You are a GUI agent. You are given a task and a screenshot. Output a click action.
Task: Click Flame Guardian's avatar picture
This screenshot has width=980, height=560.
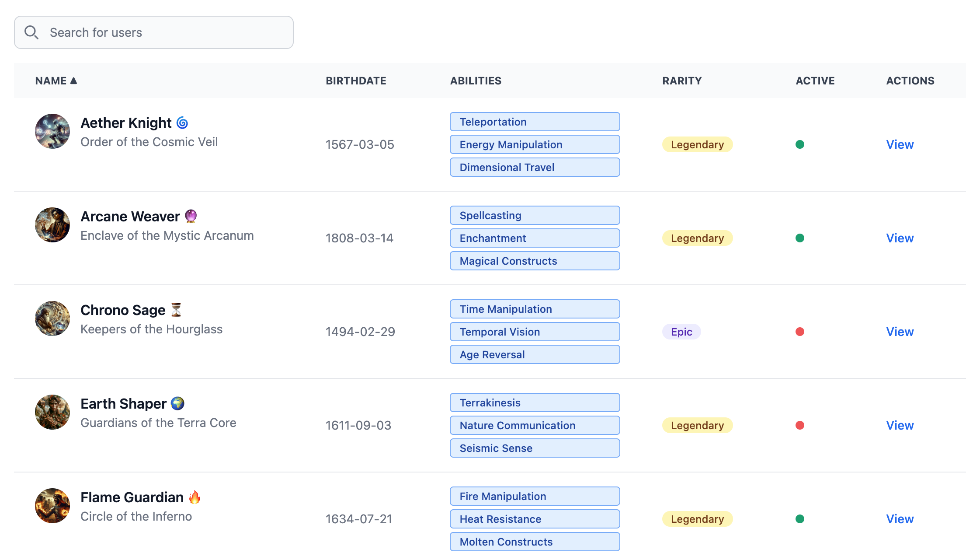click(x=52, y=506)
